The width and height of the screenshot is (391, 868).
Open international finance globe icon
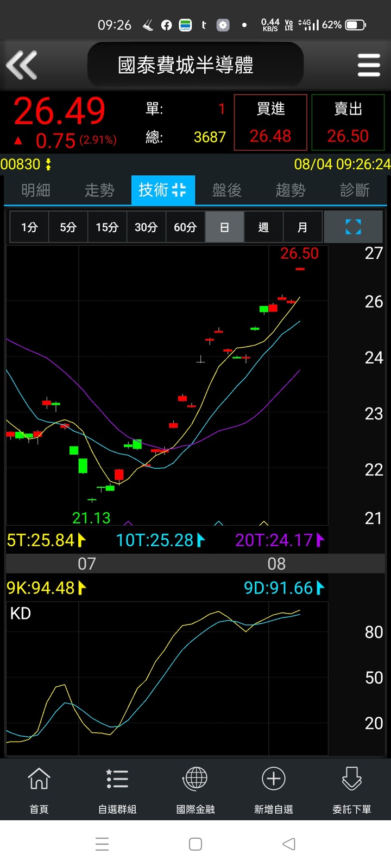tap(195, 779)
